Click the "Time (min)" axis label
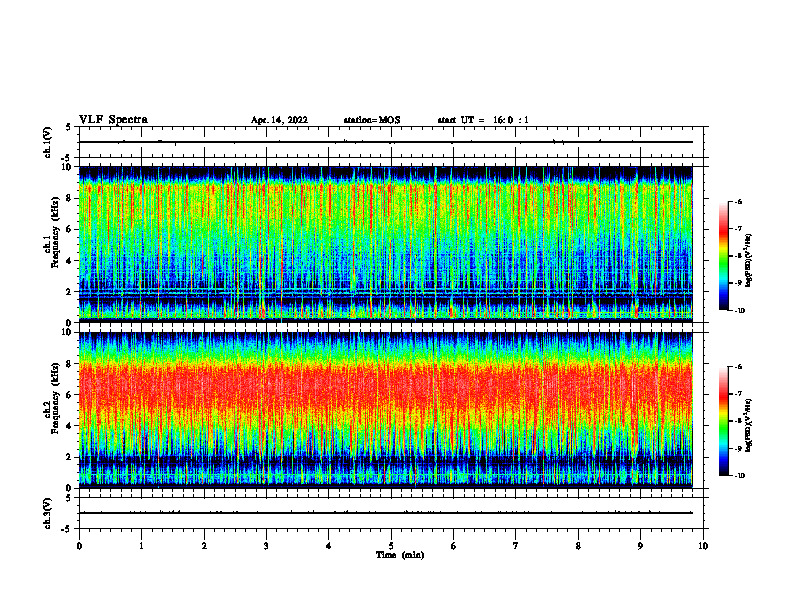 (x=400, y=555)
